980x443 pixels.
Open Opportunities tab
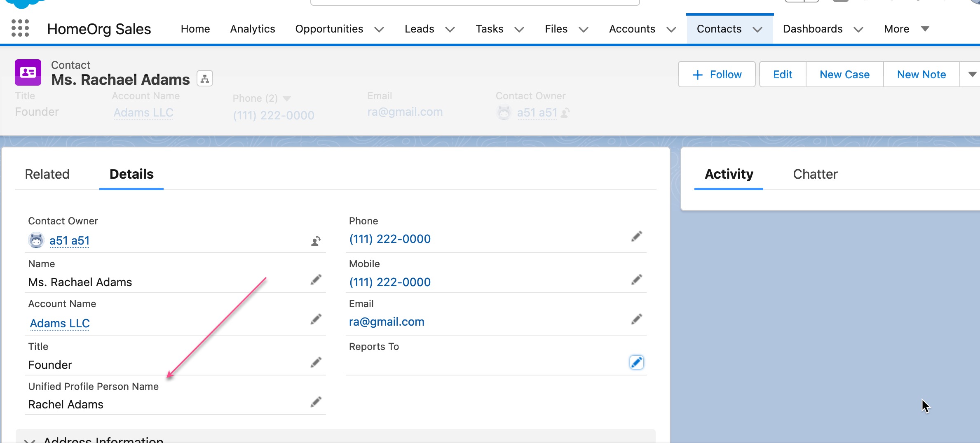pyautogui.click(x=329, y=29)
